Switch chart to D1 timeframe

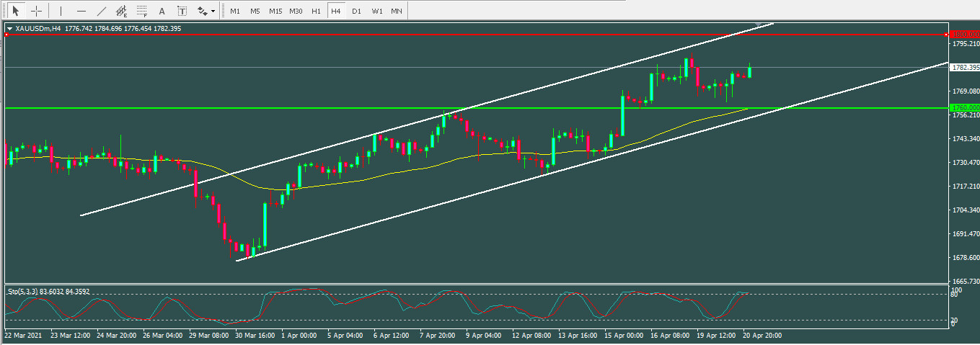356,12
